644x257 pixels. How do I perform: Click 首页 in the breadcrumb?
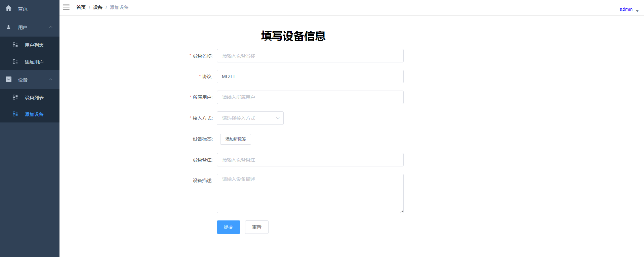[x=81, y=7]
